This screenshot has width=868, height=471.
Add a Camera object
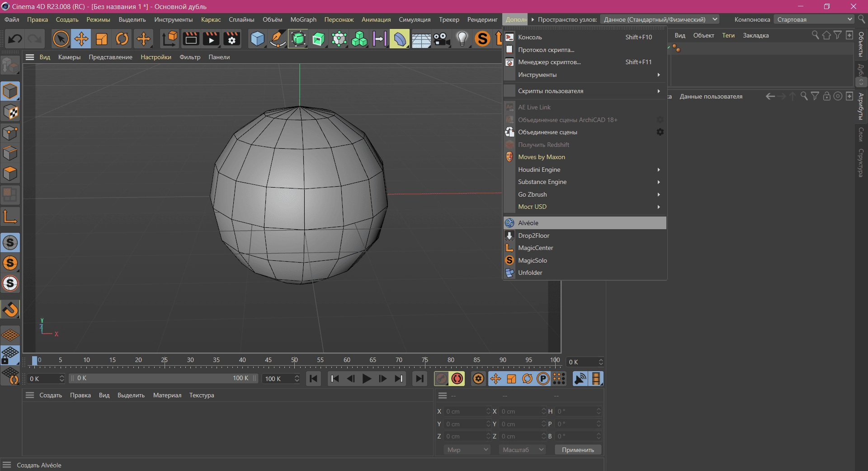click(441, 39)
